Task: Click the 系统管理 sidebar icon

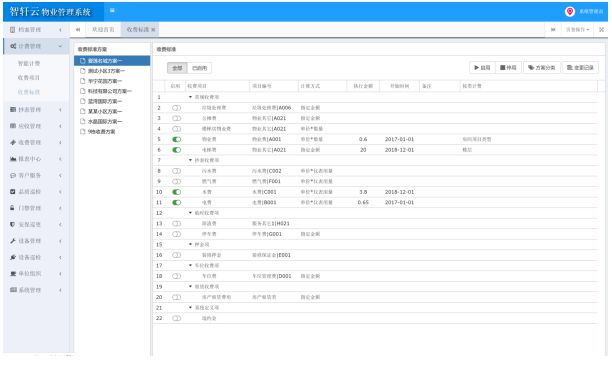Action: (13, 290)
